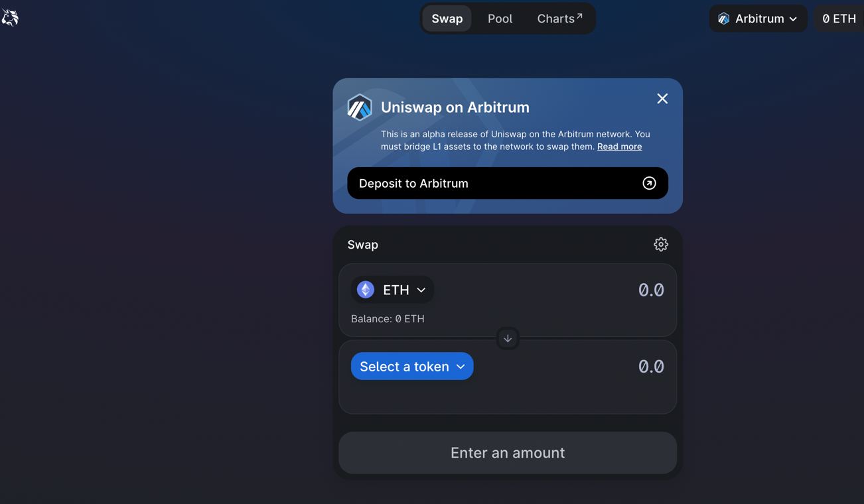Open the Arbitrum network dropdown

click(x=758, y=19)
